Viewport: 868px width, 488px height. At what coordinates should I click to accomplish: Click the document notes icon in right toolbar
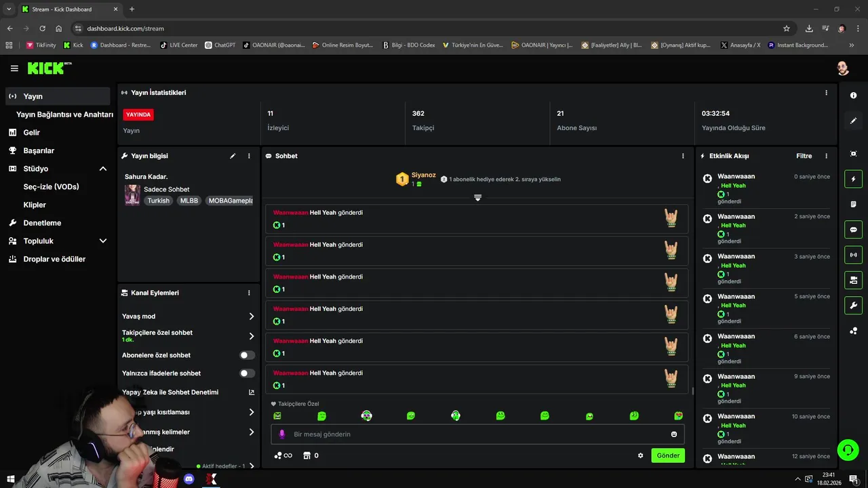point(853,204)
